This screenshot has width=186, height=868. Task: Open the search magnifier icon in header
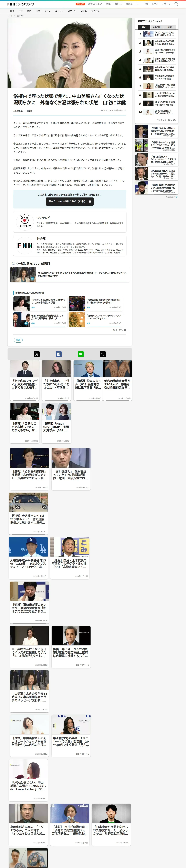176,4
